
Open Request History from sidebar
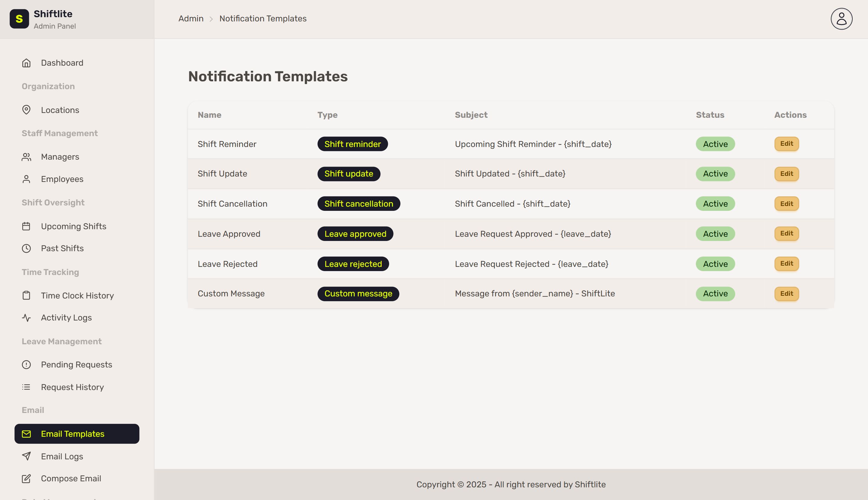point(72,387)
